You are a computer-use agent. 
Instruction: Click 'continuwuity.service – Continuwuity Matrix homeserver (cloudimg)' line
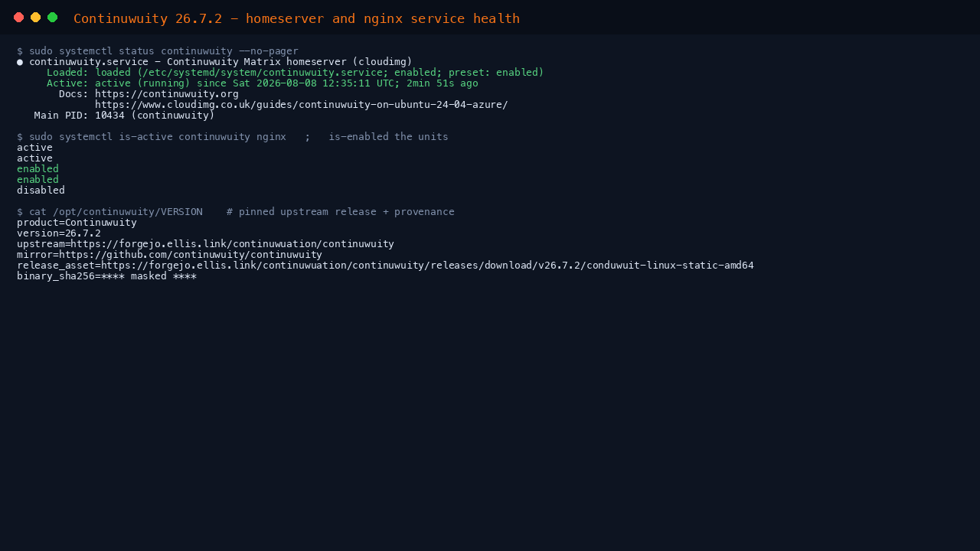point(220,62)
